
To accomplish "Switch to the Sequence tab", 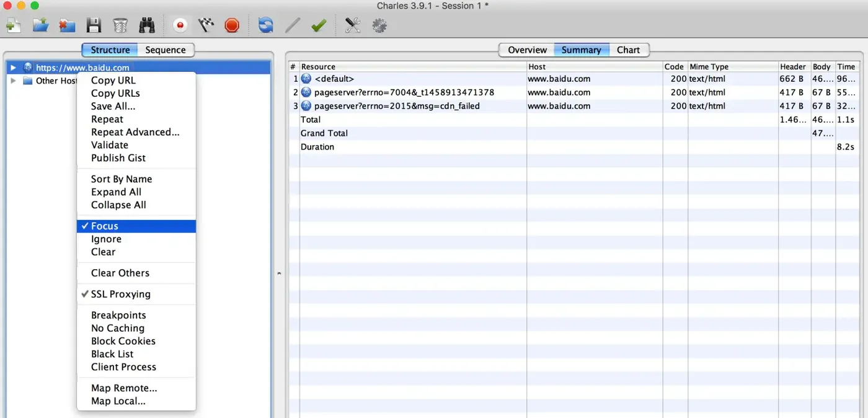I will click(166, 50).
